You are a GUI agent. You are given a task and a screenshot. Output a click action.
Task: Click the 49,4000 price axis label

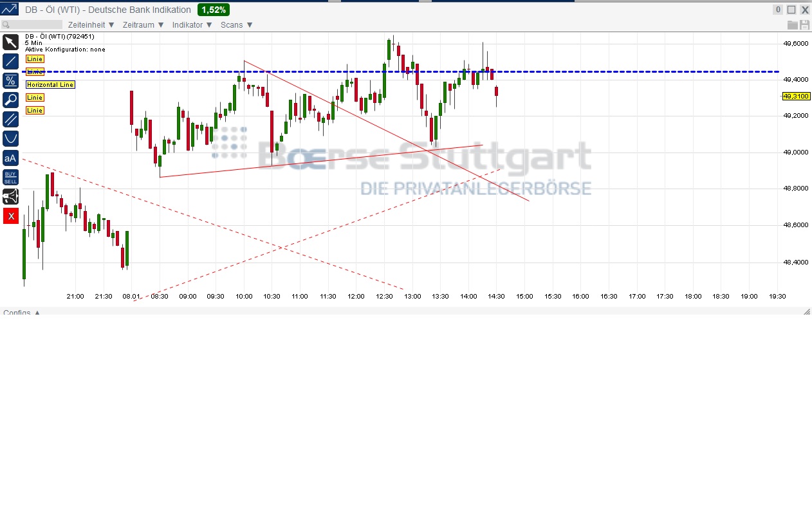tap(796, 80)
